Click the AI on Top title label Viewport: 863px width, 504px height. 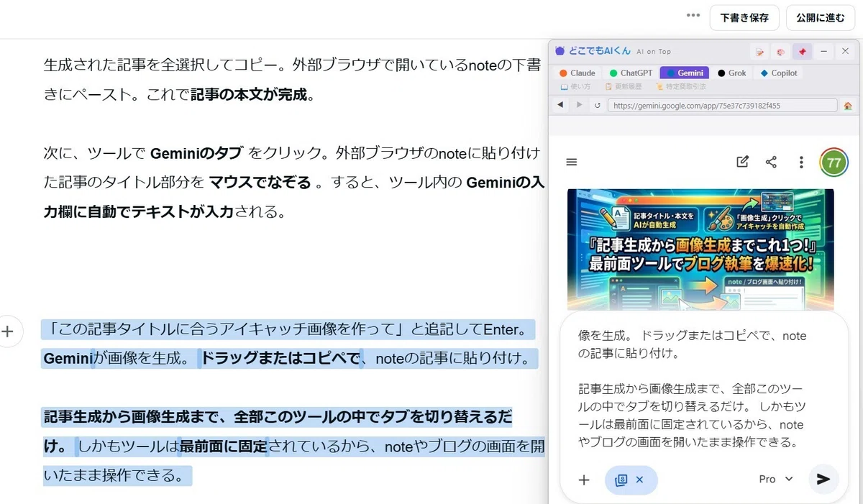[x=654, y=52]
